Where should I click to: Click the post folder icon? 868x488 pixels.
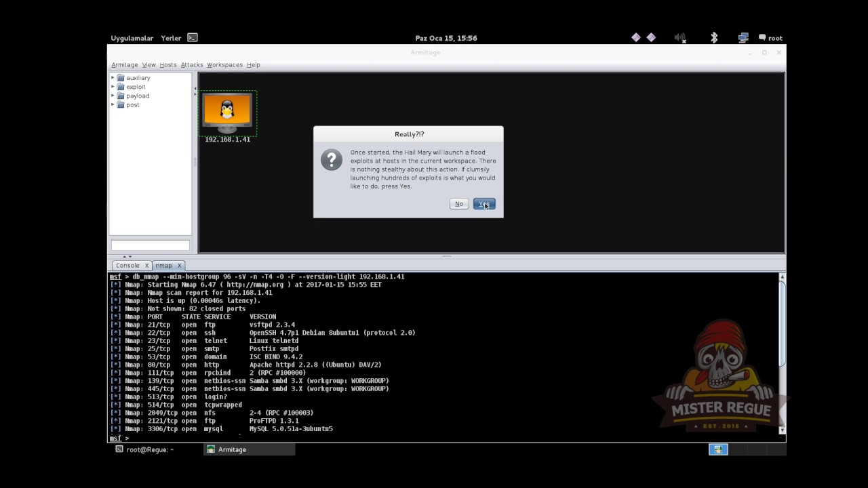121,104
